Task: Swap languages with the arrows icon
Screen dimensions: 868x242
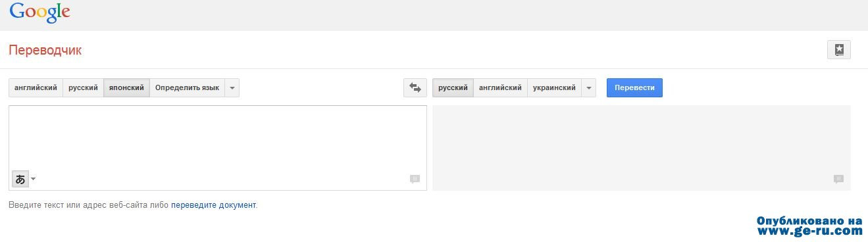Action: (415, 88)
